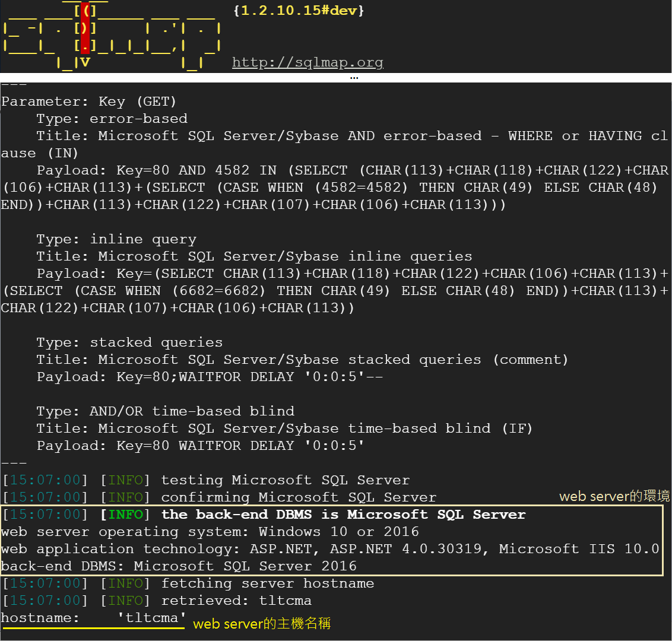The image size is (672, 641).
Task: Click the 'web application technology: ASP.NET' line
Action: 330,549
